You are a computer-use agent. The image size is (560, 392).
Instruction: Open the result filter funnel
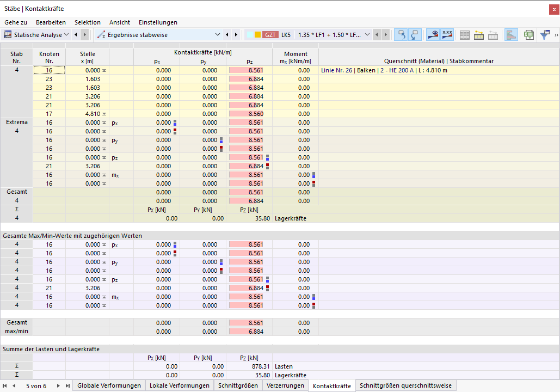(545, 35)
